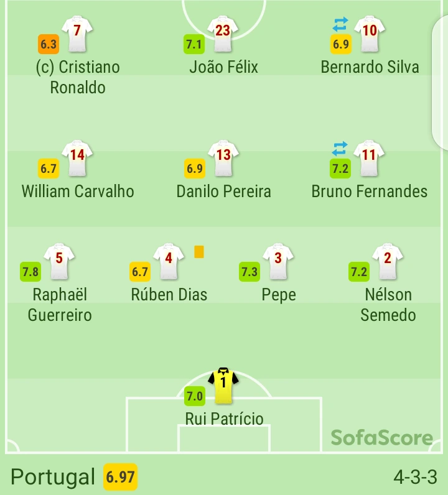Select João Félix's number 23 shirt

[x=223, y=34]
